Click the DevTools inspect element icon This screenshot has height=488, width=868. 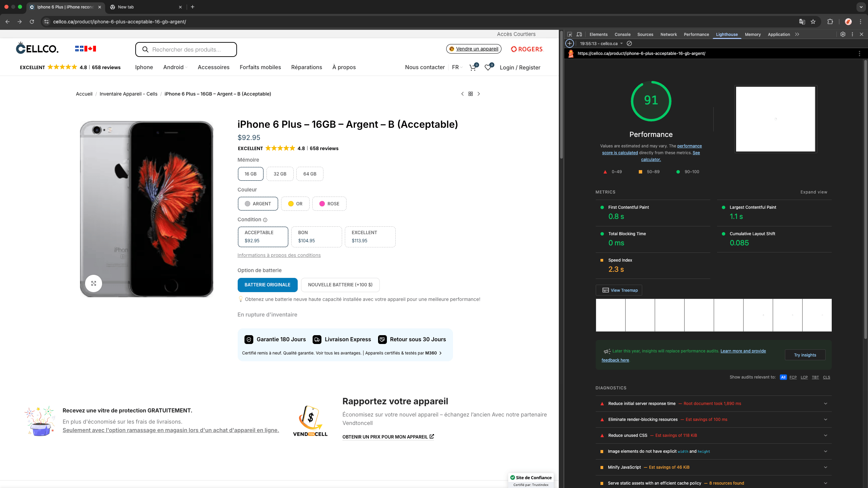[x=570, y=34]
